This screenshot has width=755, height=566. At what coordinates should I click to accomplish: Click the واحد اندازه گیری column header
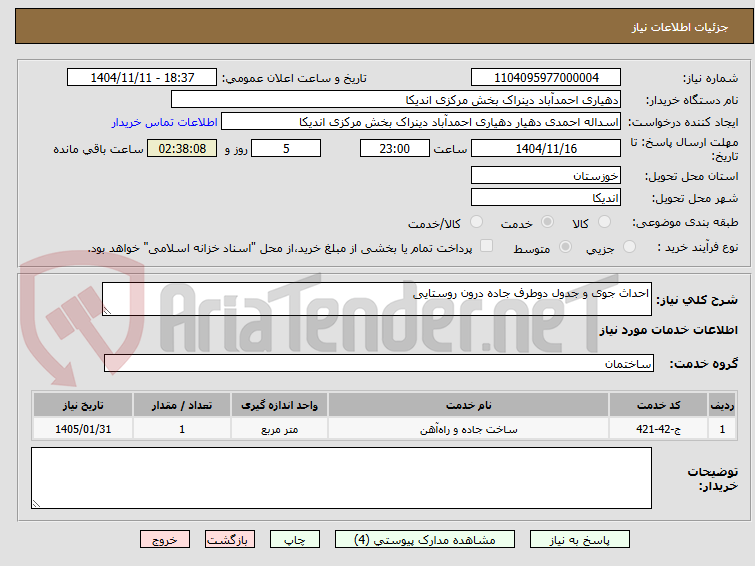coord(279,405)
